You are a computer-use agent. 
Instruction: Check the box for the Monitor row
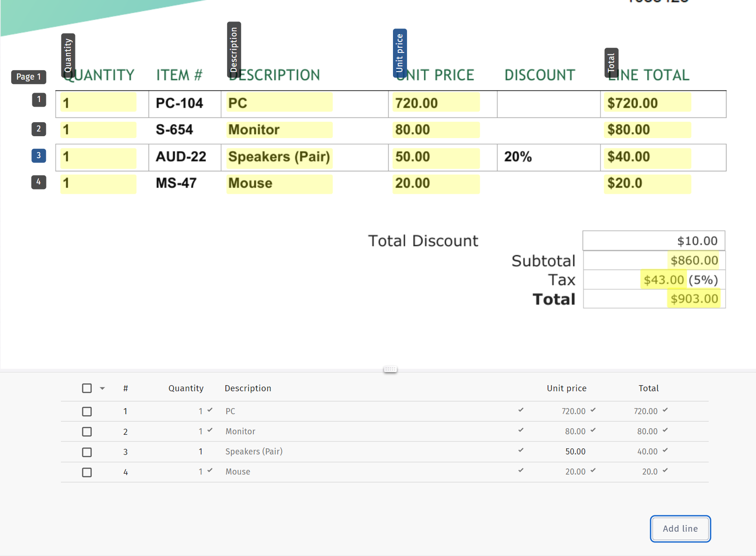tap(87, 432)
